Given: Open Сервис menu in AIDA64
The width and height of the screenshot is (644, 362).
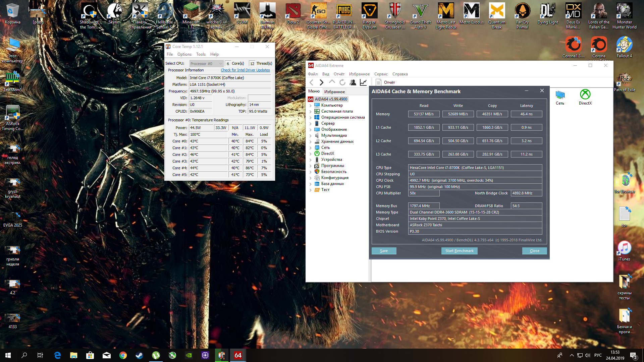Looking at the screenshot, I should point(381,74).
